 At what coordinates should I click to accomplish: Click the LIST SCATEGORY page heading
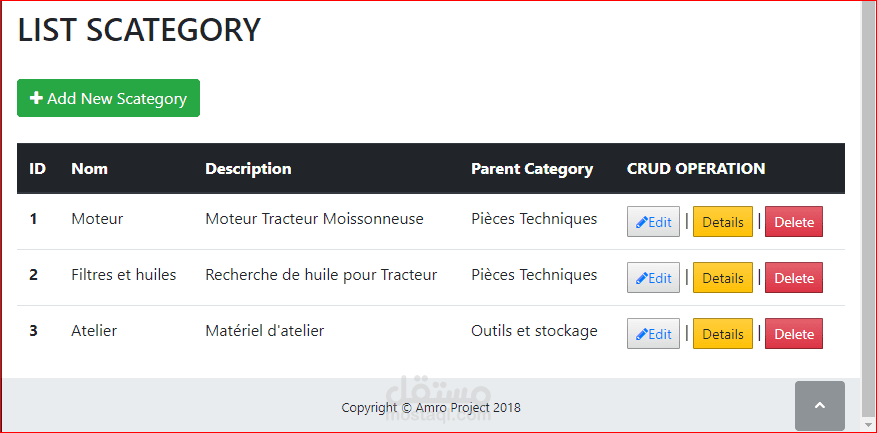tap(139, 30)
